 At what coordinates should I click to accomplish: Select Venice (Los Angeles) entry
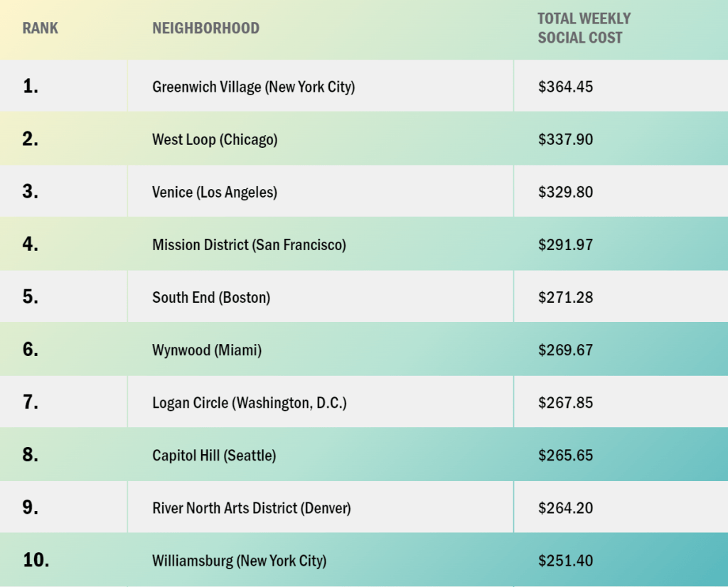coord(215,192)
